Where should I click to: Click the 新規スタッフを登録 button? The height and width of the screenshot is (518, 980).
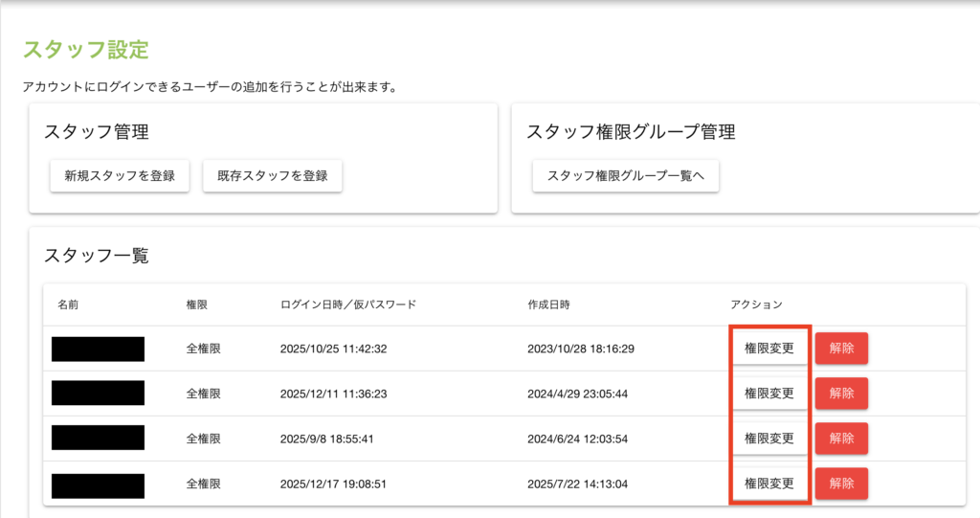click(120, 176)
